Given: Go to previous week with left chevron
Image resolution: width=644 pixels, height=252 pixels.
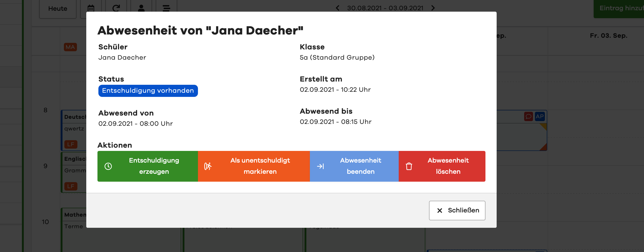Looking at the screenshot, I should click(337, 8).
